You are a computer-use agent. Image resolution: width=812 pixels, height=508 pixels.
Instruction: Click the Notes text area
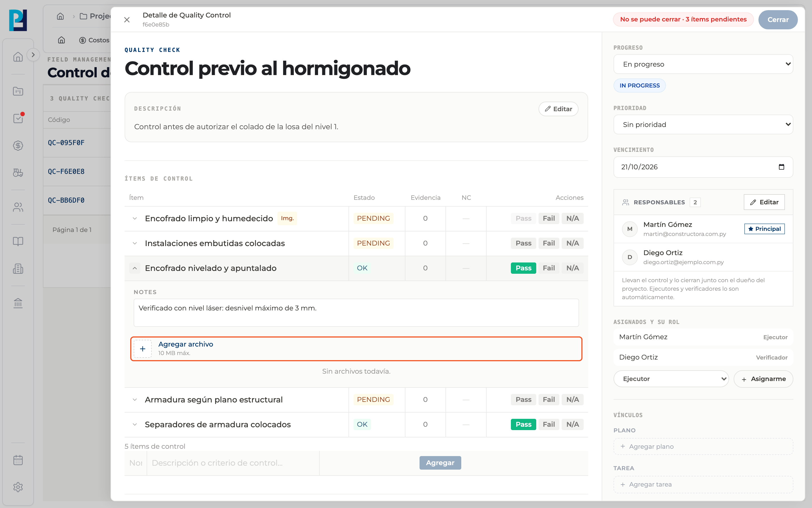coord(356,312)
